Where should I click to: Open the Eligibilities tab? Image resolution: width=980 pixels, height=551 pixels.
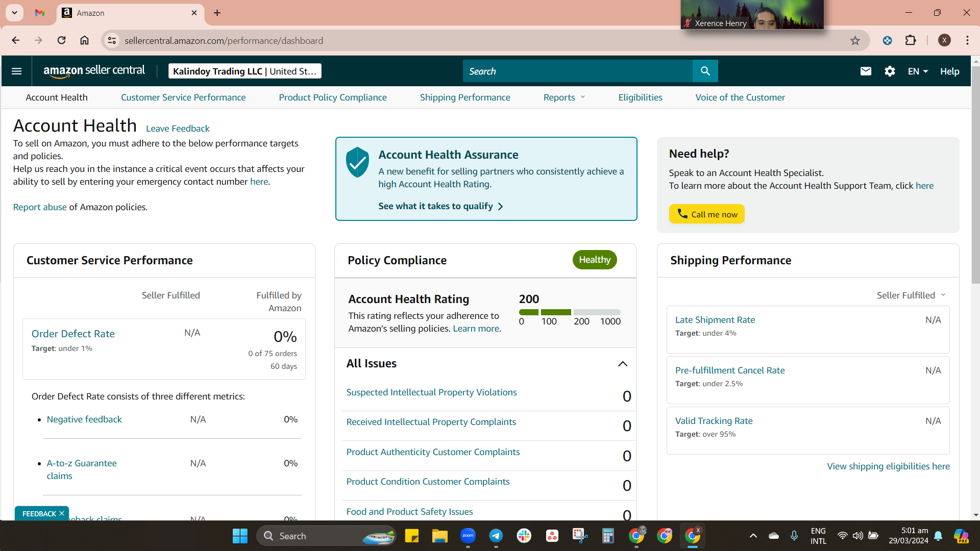click(x=640, y=97)
